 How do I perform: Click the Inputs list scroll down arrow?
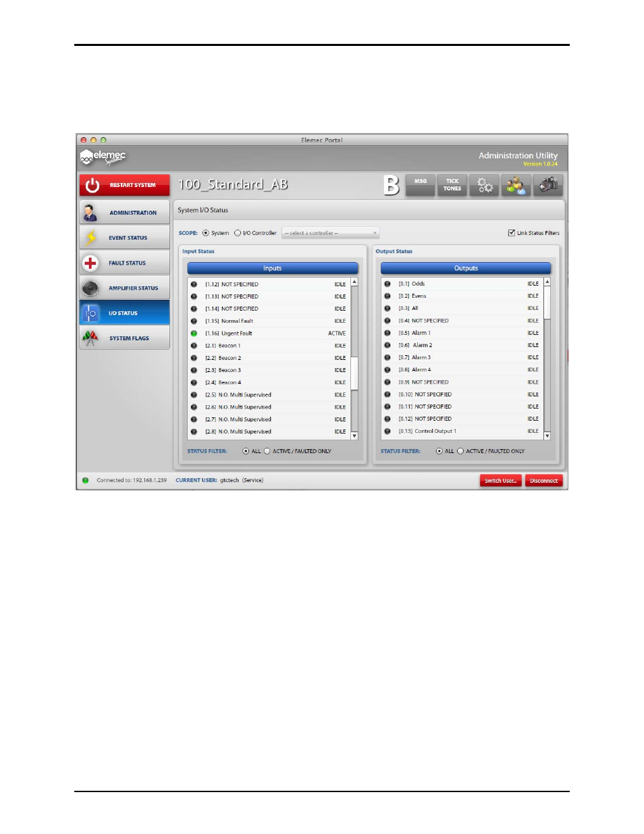coord(354,436)
